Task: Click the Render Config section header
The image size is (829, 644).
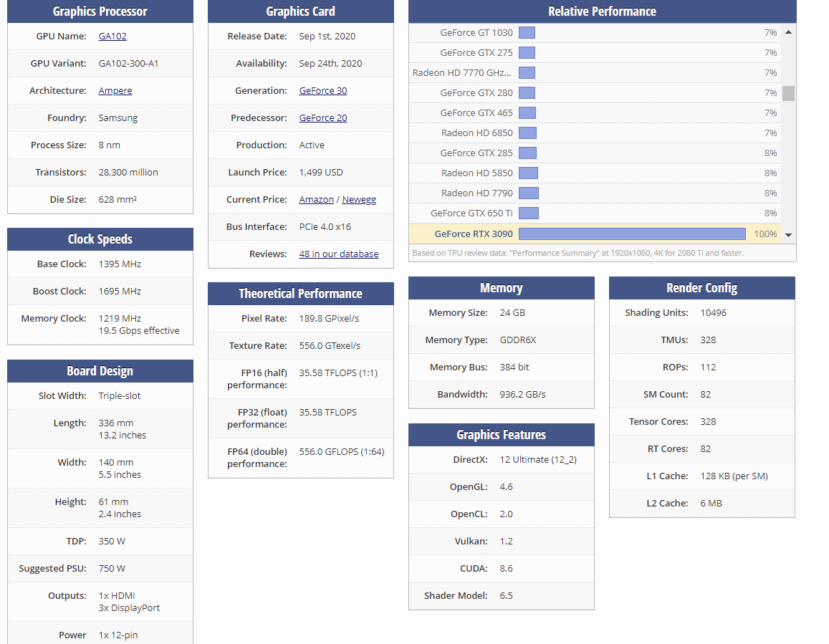Action: pyautogui.click(x=701, y=288)
